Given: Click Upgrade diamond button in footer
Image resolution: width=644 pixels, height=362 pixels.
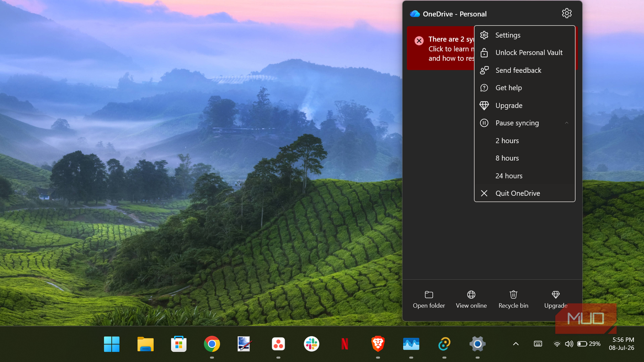Looking at the screenshot, I should pyautogui.click(x=556, y=299).
